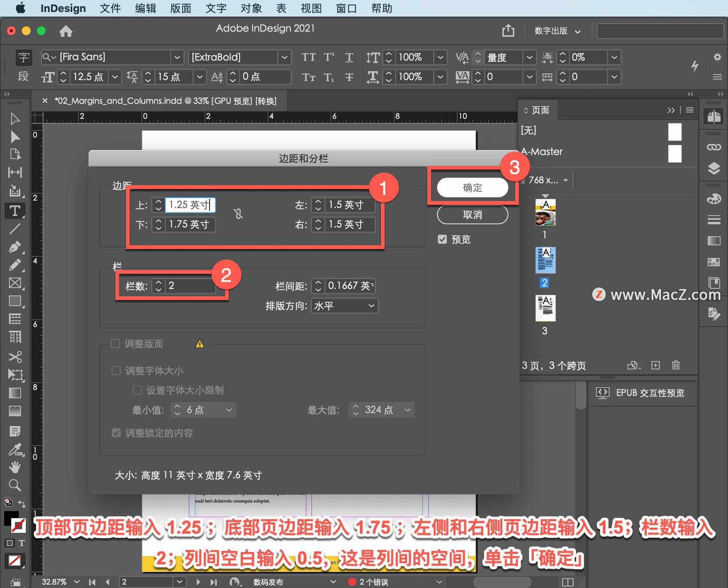Screen dimensions: 728x588
Task: Click the stroke none swatch
Action: coord(19,525)
